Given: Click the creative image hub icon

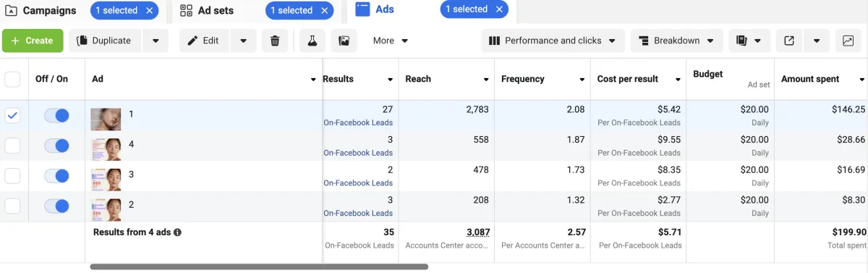Looking at the screenshot, I should pos(344,41).
